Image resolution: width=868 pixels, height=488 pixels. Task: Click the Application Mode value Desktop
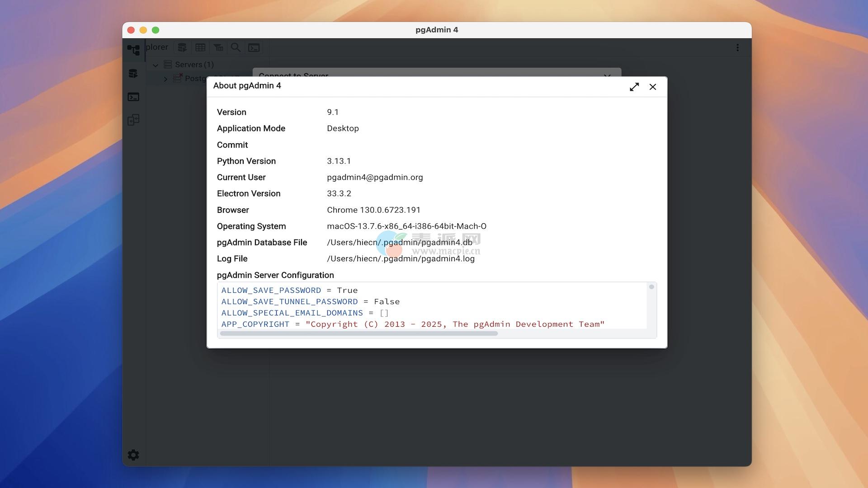(x=343, y=128)
